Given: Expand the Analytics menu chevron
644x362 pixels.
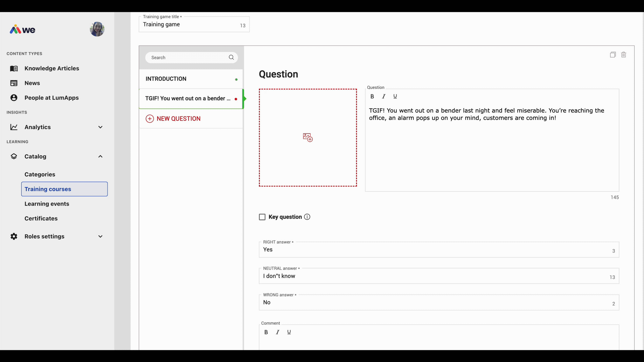Looking at the screenshot, I should [100, 127].
